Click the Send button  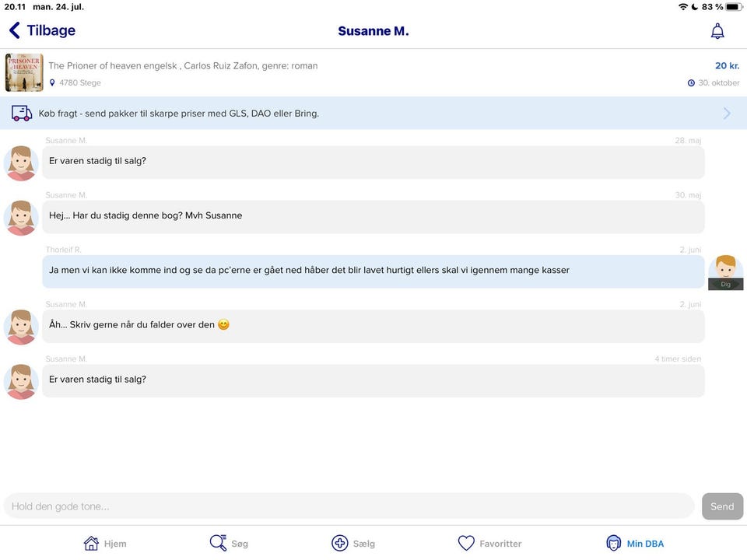(721, 506)
